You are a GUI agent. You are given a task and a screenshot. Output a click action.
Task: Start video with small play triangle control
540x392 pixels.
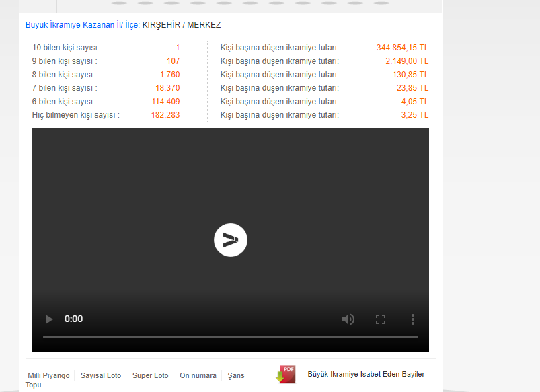(49, 319)
